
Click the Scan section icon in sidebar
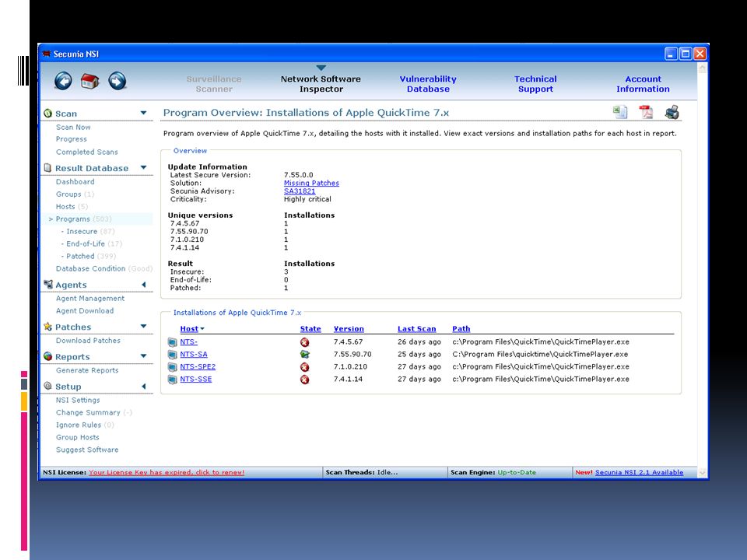click(x=47, y=114)
